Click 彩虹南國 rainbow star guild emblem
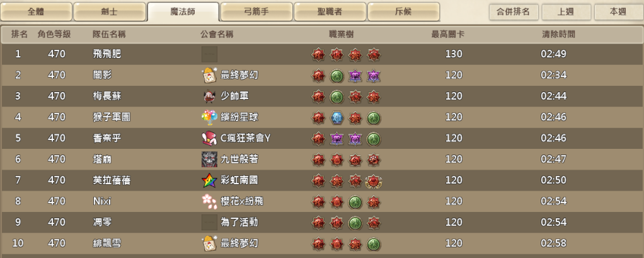Viewport: 644px width, 258px height. [x=209, y=180]
